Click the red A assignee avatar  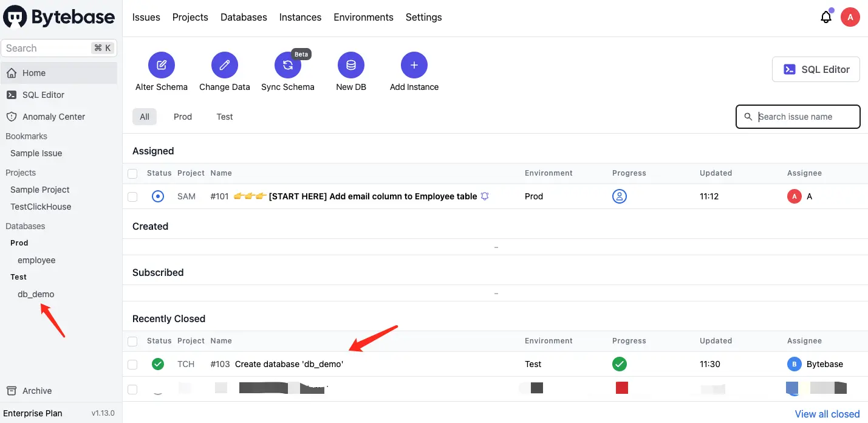click(x=794, y=196)
